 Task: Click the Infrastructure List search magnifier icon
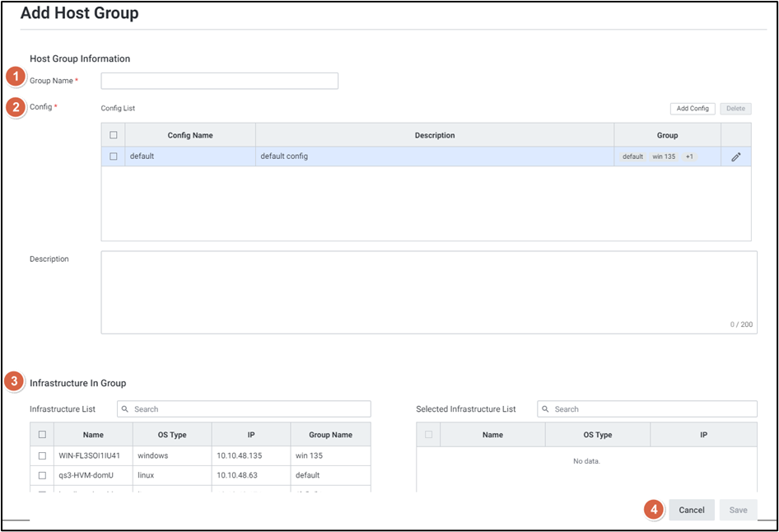point(125,409)
